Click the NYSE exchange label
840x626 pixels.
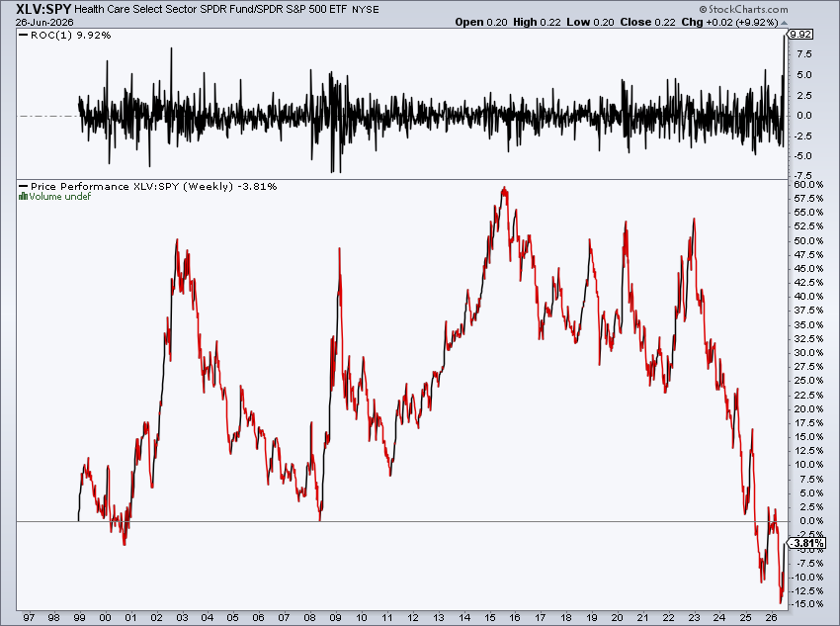click(366, 10)
